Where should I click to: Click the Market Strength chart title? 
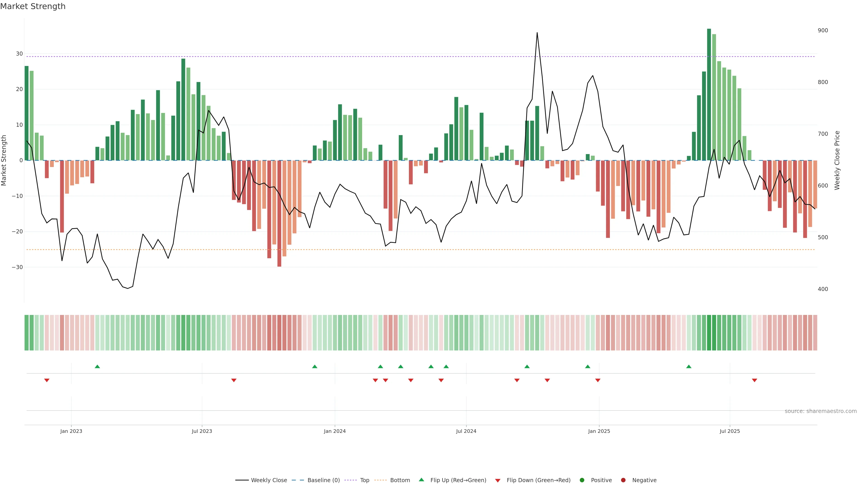33,6
